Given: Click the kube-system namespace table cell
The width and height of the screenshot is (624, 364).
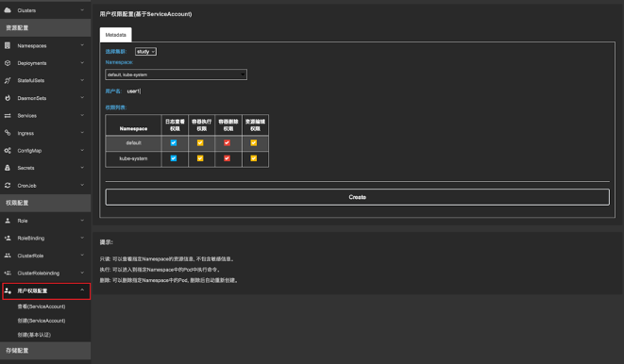Looking at the screenshot, I should coord(134,158).
